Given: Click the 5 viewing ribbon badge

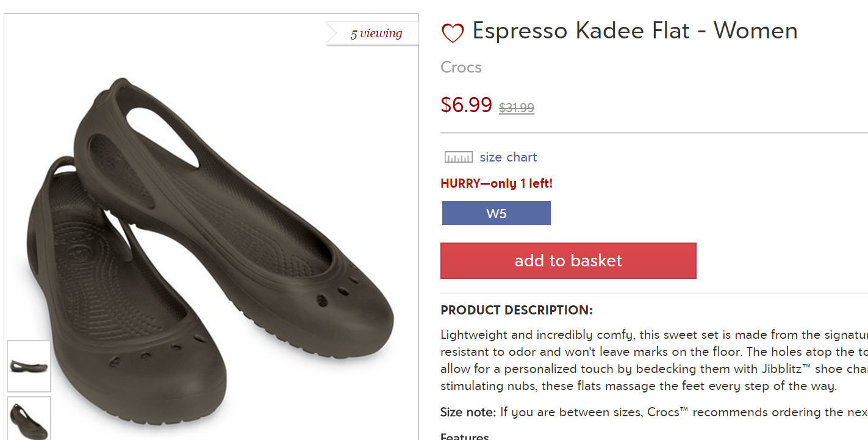Looking at the screenshot, I should [x=375, y=34].
